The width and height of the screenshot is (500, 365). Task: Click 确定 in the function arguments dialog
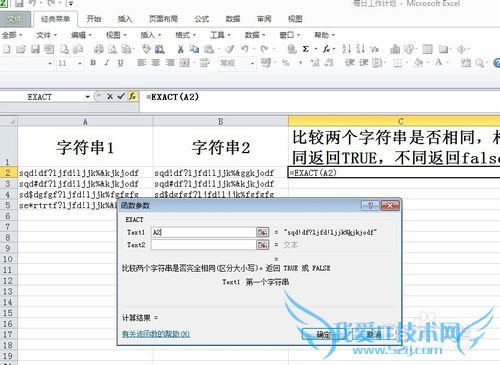click(323, 334)
